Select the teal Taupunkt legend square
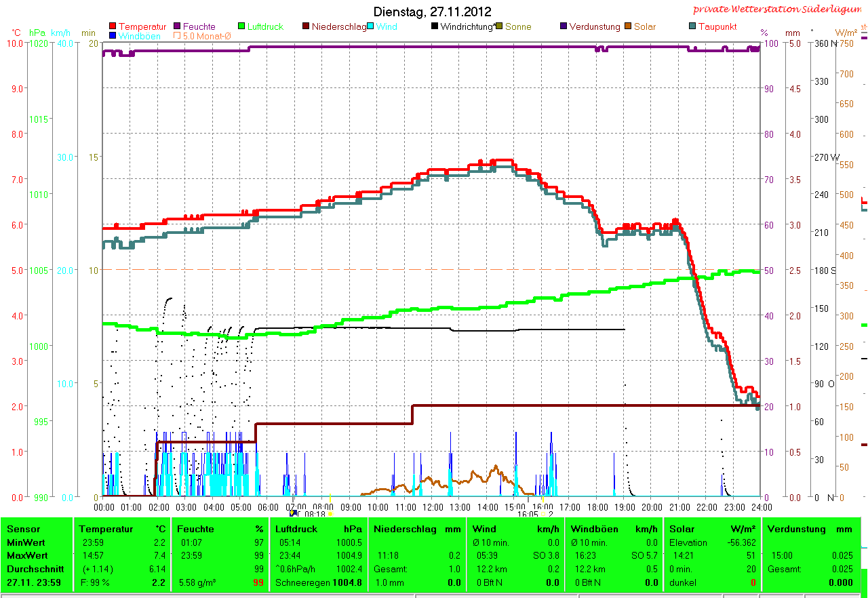This screenshot has height=598, width=868. pyautogui.click(x=692, y=26)
